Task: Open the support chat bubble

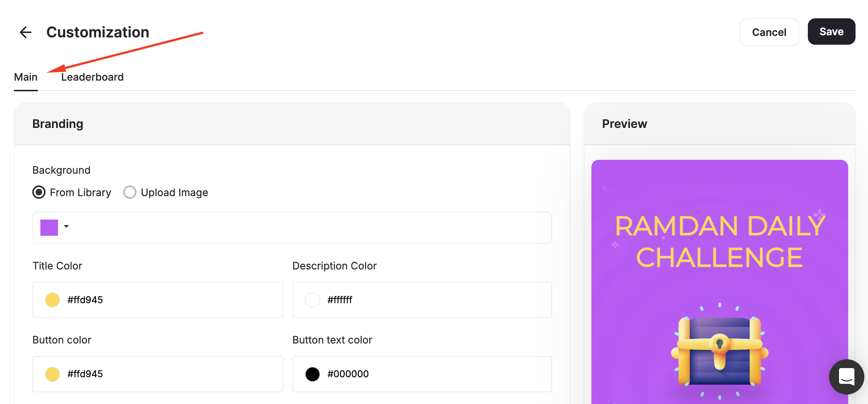Action: click(x=846, y=377)
